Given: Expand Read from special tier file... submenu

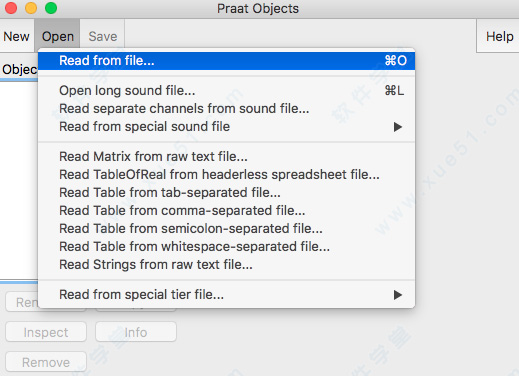Looking at the screenshot, I should pos(227,294).
